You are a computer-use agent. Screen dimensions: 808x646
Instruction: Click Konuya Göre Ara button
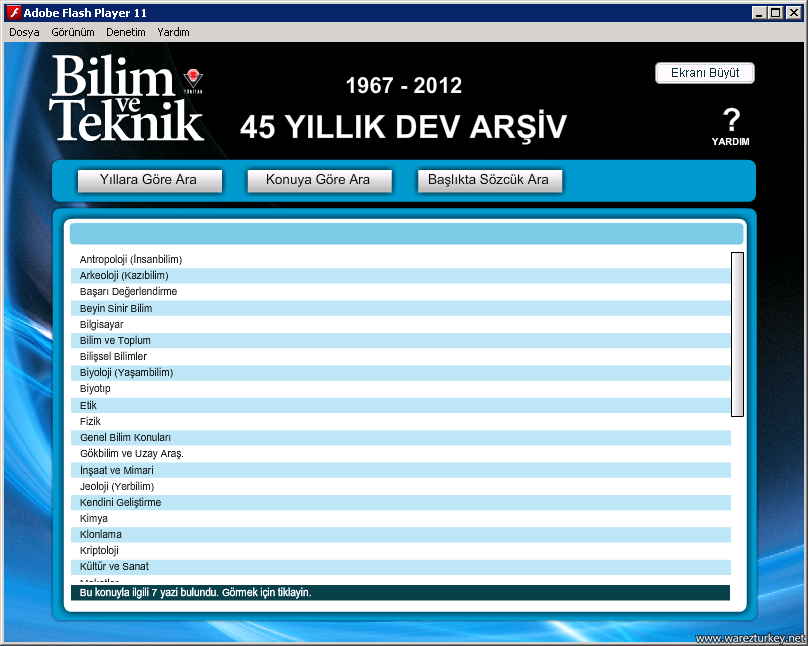point(319,180)
